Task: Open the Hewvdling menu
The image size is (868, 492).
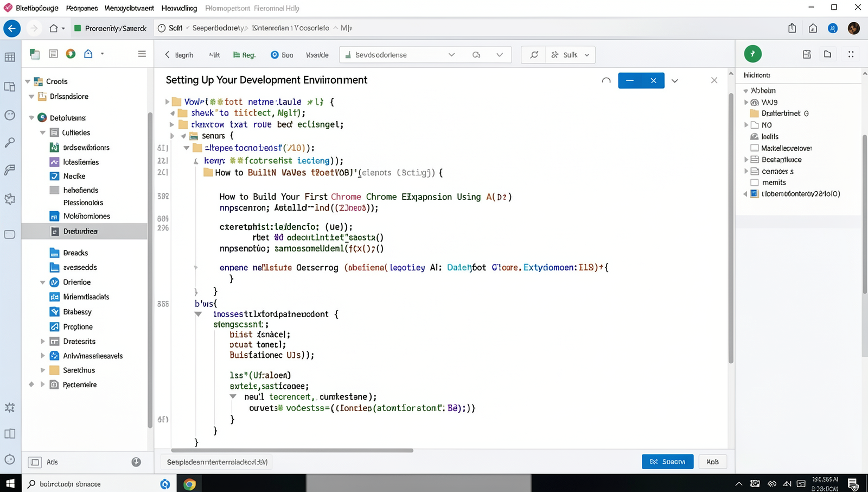Action: 180,8
